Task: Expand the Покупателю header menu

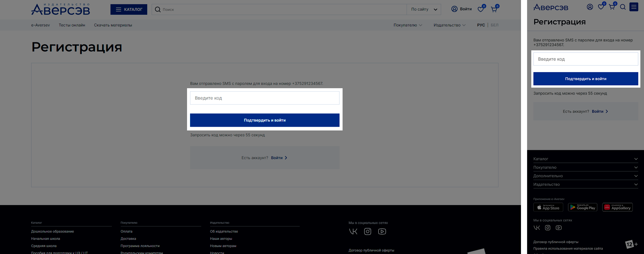Action: click(408, 25)
